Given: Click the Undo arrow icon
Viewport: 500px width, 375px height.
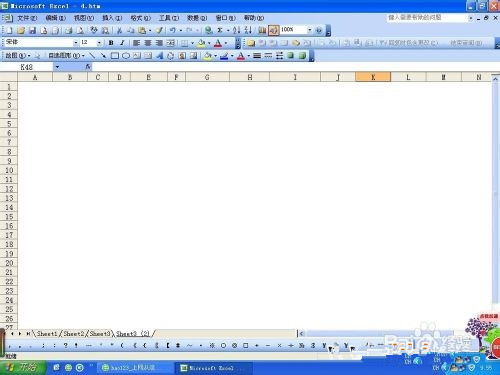Looking at the screenshot, I should tap(173, 30).
